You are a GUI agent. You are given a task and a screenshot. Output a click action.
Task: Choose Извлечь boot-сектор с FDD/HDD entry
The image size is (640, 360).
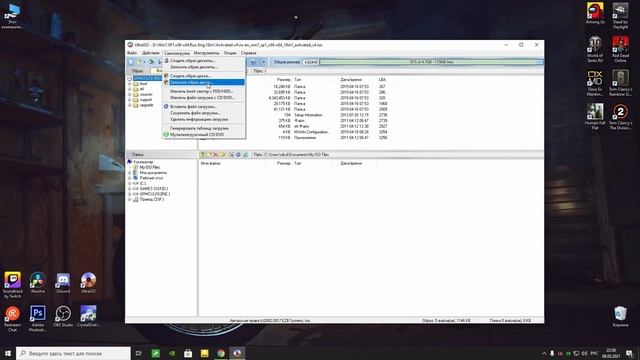[204, 91]
